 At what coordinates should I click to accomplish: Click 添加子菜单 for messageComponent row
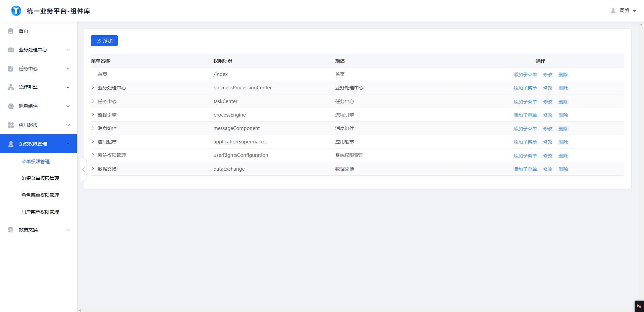tap(525, 129)
